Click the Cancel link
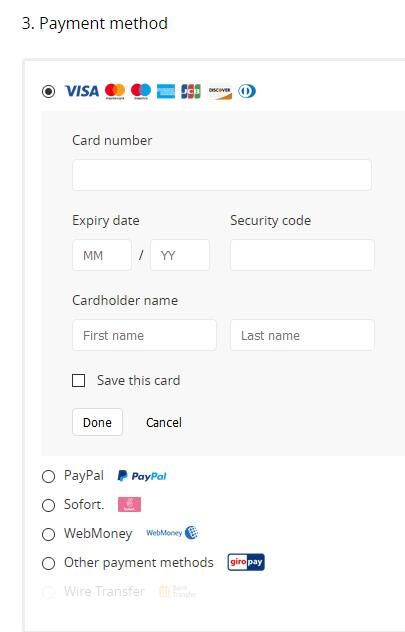This screenshot has width=405, height=632. [164, 422]
